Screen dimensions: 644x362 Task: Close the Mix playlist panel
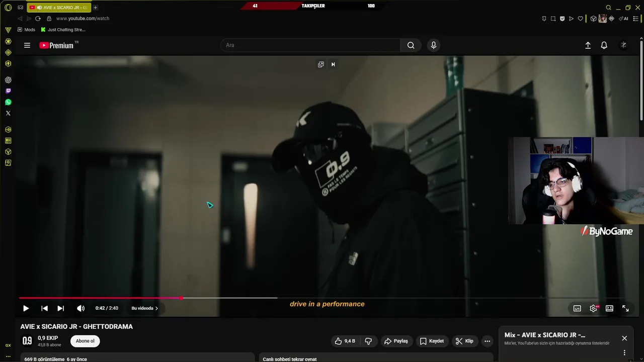click(x=624, y=338)
